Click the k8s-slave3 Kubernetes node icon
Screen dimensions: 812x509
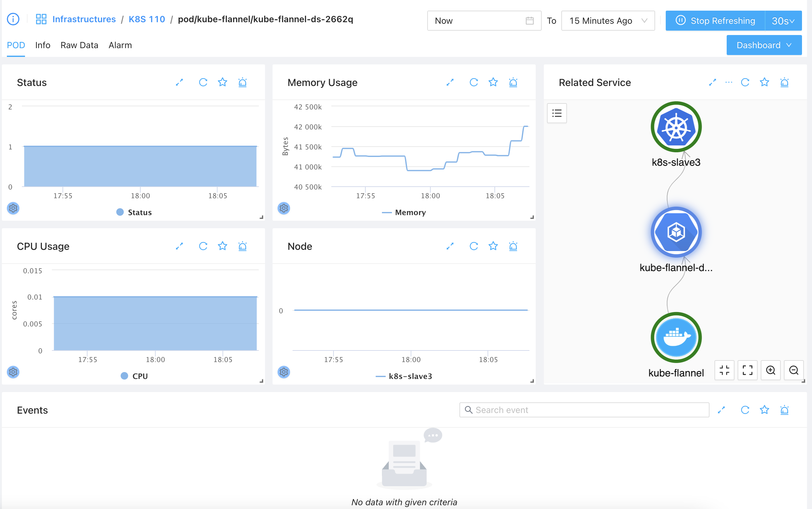pos(676,127)
